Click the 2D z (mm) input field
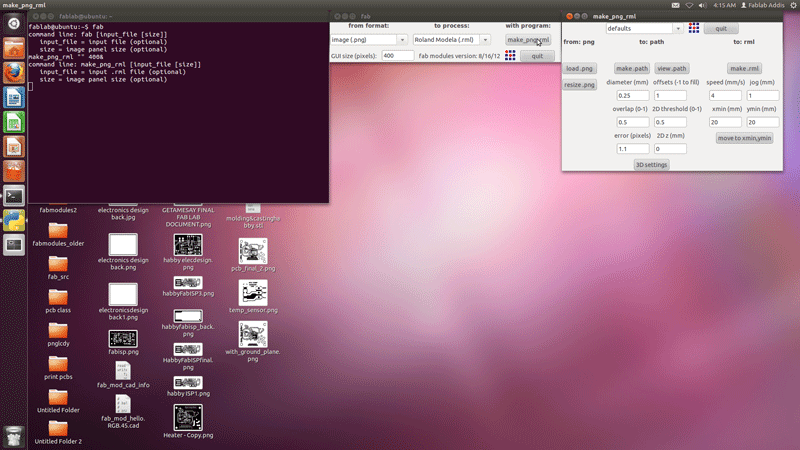 [x=670, y=148]
